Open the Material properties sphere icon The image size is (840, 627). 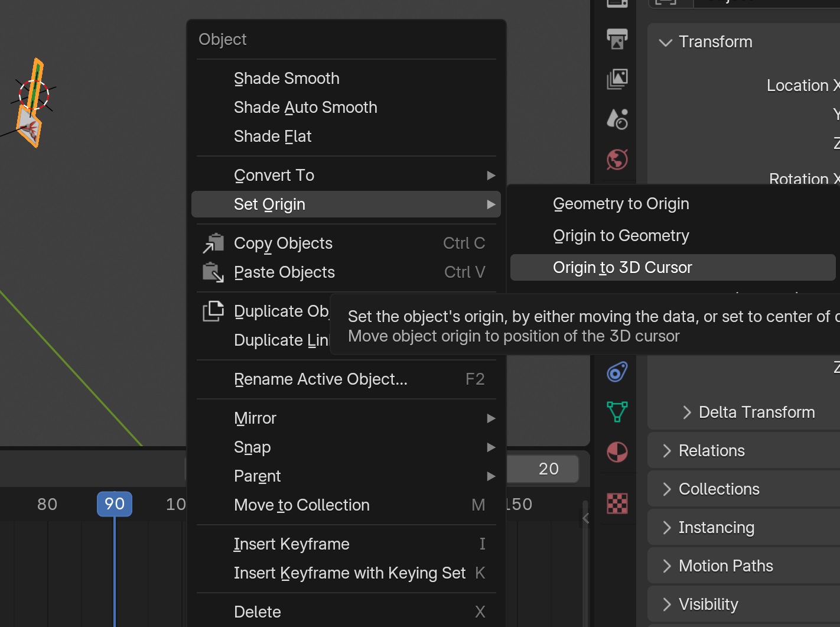tap(617, 452)
